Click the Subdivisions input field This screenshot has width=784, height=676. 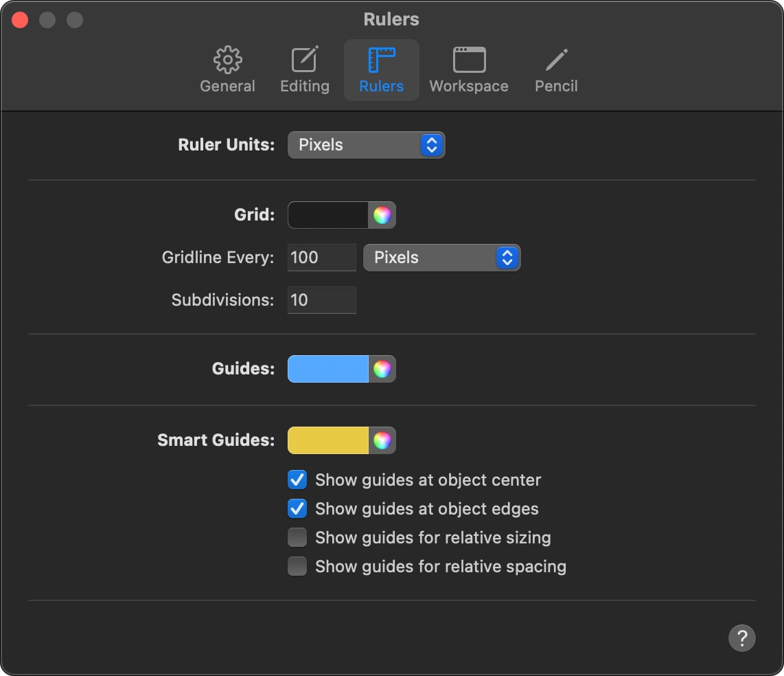[321, 300]
